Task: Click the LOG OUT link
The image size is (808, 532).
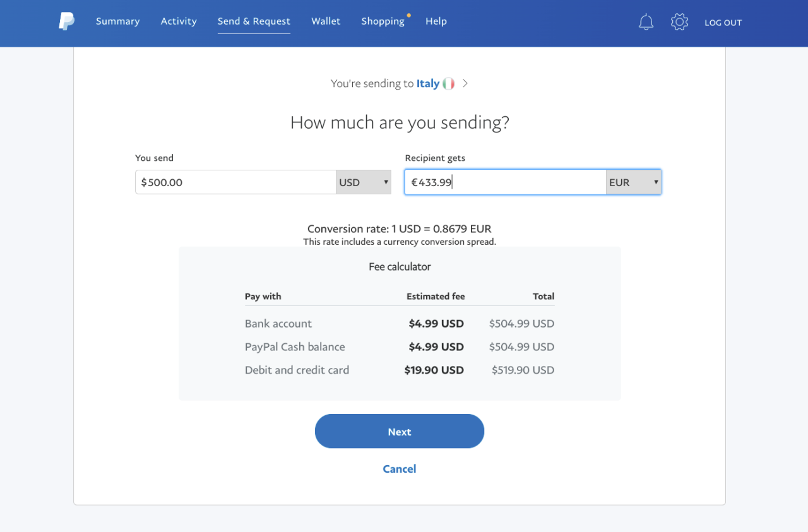Action: point(723,23)
